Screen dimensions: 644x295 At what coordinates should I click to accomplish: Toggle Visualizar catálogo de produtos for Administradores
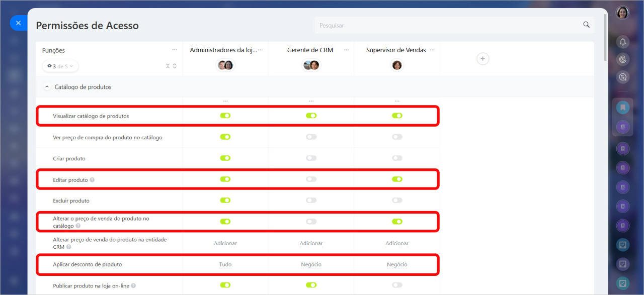pyautogui.click(x=225, y=116)
